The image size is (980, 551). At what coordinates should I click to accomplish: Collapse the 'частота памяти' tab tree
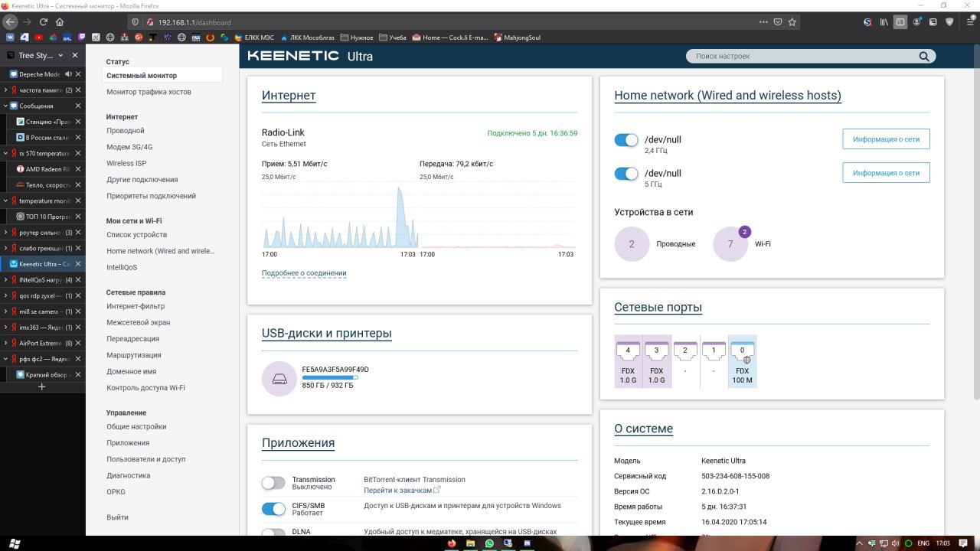(x=5, y=90)
